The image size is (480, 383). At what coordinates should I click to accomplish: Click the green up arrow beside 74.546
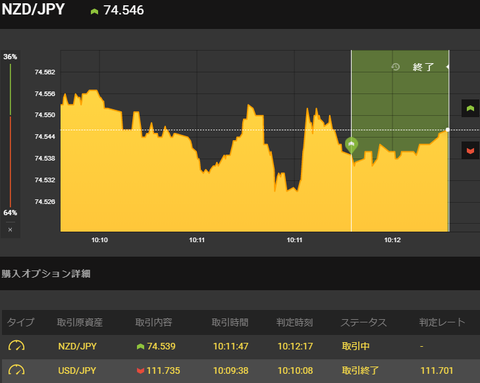(94, 12)
